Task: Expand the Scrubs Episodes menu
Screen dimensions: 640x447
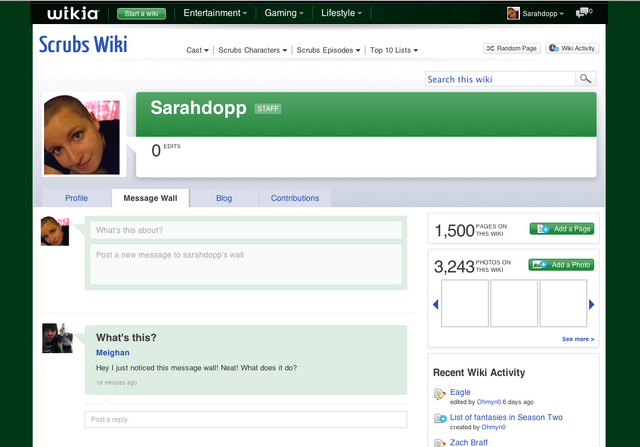Action: 328,50
